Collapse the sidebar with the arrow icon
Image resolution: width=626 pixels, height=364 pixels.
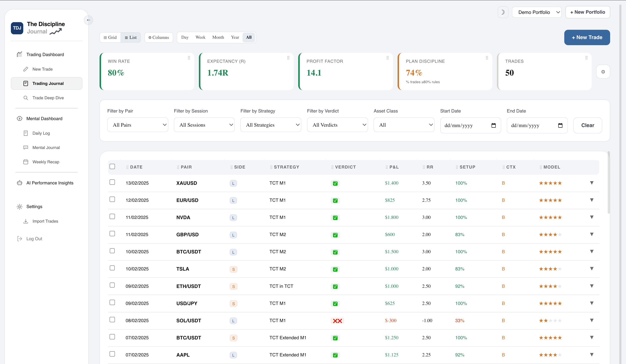[x=88, y=20]
